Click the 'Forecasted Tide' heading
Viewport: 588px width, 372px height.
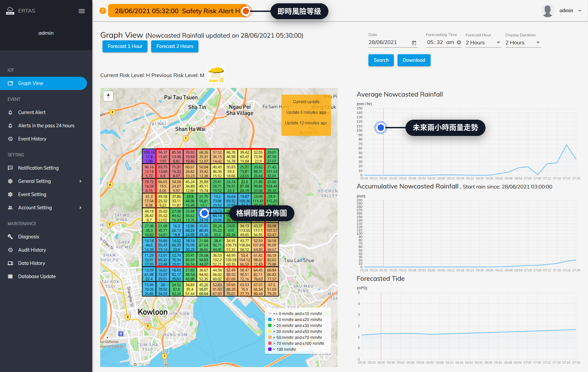click(381, 279)
